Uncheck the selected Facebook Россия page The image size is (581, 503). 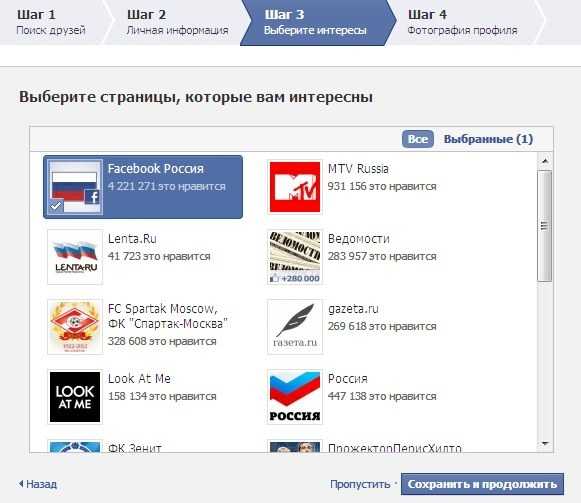[x=143, y=187]
